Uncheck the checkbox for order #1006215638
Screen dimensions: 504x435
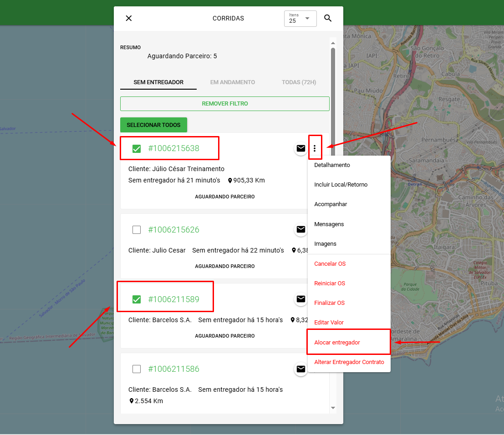pyautogui.click(x=137, y=148)
